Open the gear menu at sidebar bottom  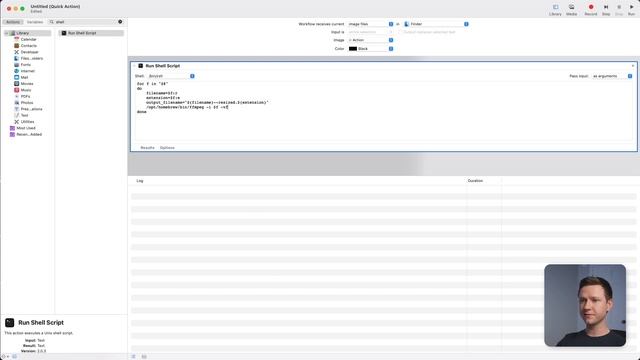5,357
